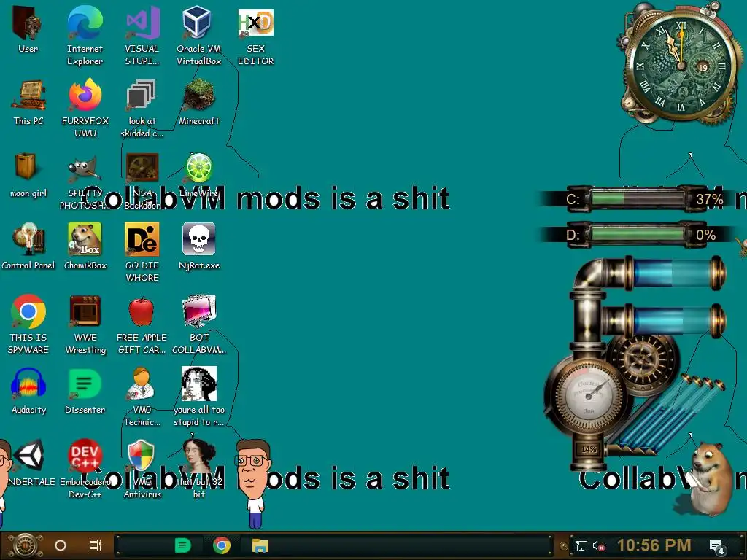Click the muted volume tray icon
Image resolution: width=747 pixels, height=560 pixels.
click(599, 545)
